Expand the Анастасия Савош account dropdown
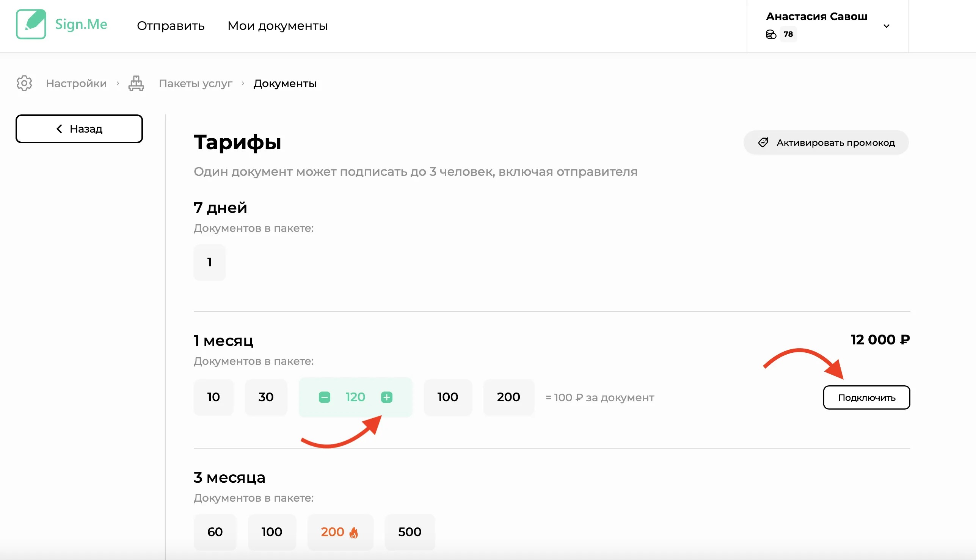The width and height of the screenshot is (976, 560). coord(887,26)
